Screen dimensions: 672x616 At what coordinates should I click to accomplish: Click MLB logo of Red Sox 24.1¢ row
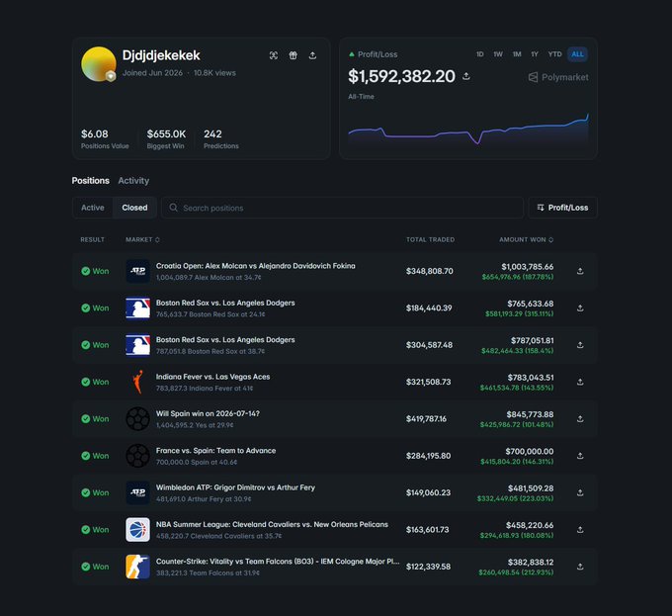[137, 308]
